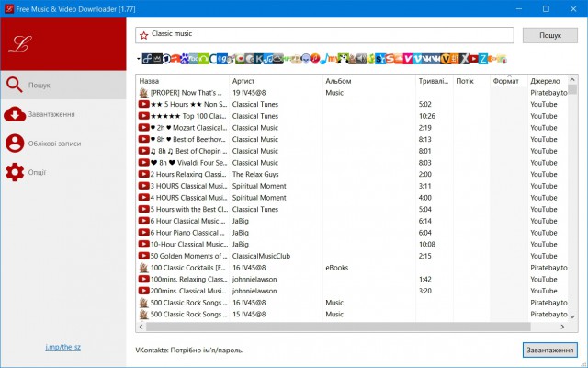Image resolution: width=588 pixels, height=368 pixels.
Task: Select the '5 Hours ★★ Non S...' row
Action: tap(352, 104)
